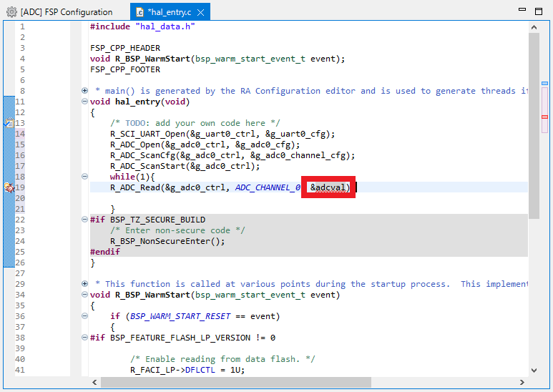Image resolution: width=553 pixels, height=392 pixels.
Task: Jump to the blue overview ruler marker
Action: click(x=544, y=84)
